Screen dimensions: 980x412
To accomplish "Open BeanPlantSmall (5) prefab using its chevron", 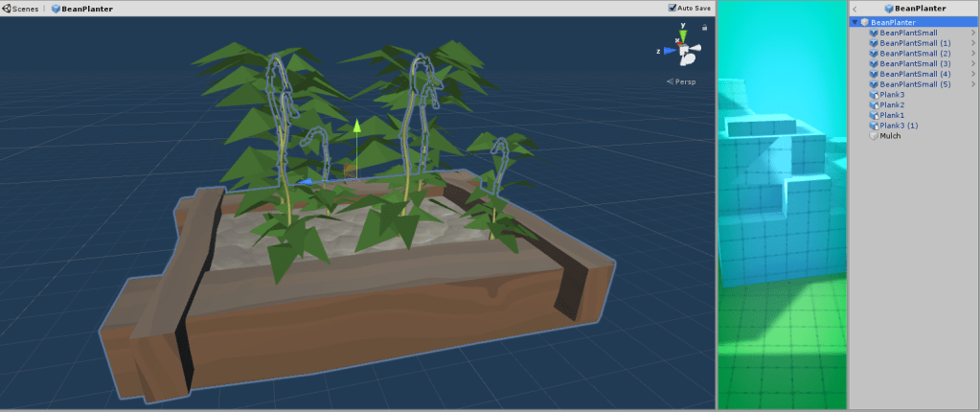I will [x=972, y=84].
